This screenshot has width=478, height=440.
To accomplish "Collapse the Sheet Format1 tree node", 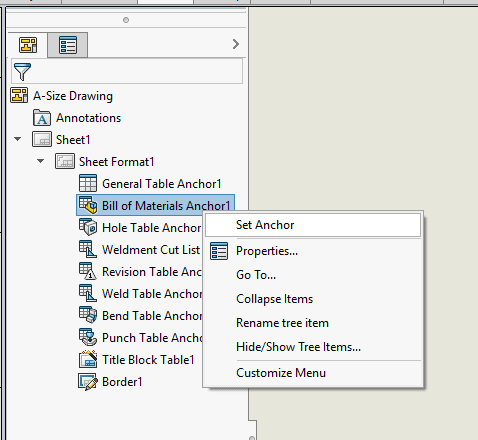I will (x=41, y=161).
